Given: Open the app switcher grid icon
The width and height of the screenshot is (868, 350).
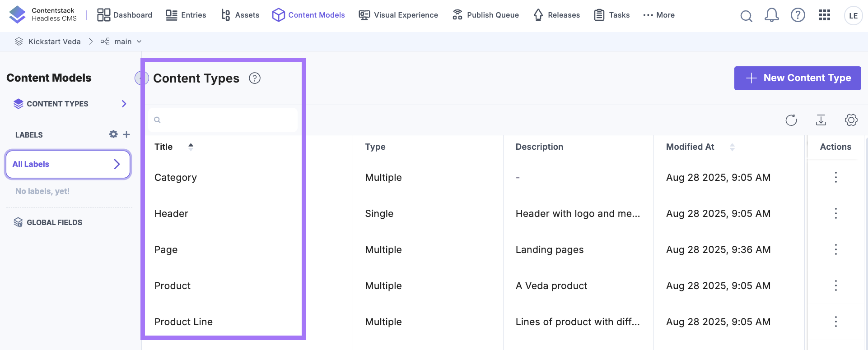Looking at the screenshot, I should point(825,15).
